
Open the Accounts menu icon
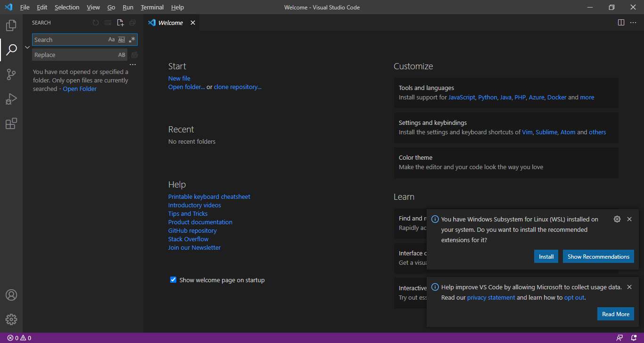[11, 295]
